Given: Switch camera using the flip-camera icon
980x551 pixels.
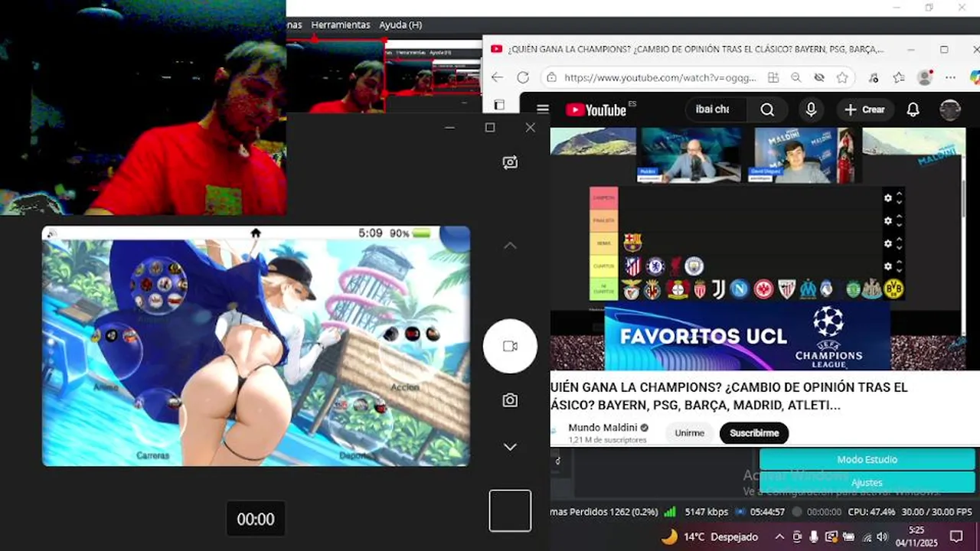Looking at the screenshot, I should coord(510,162).
